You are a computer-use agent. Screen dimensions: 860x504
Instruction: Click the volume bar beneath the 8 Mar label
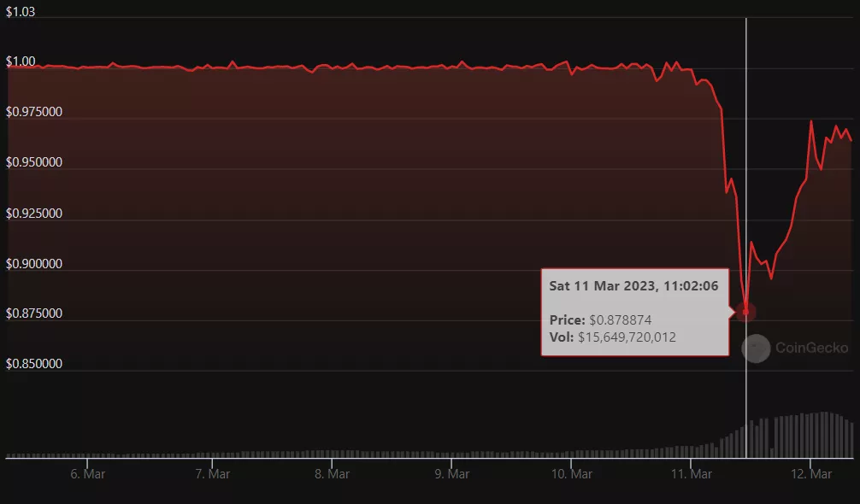point(333,450)
